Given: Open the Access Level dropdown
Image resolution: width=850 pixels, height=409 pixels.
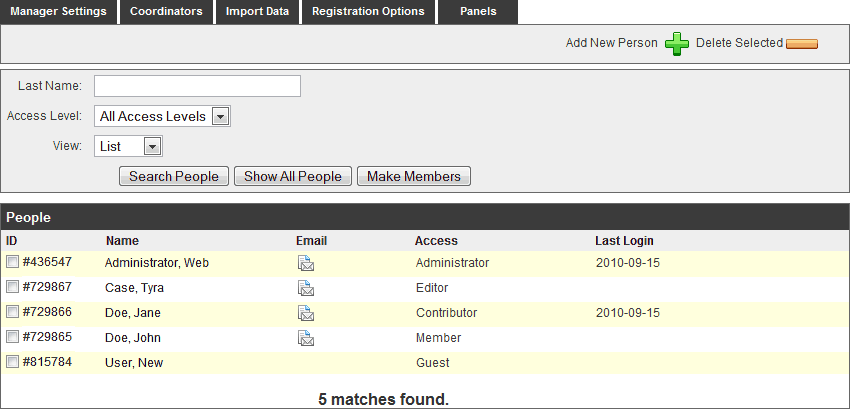Looking at the screenshot, I should click(x=162, y=117).
